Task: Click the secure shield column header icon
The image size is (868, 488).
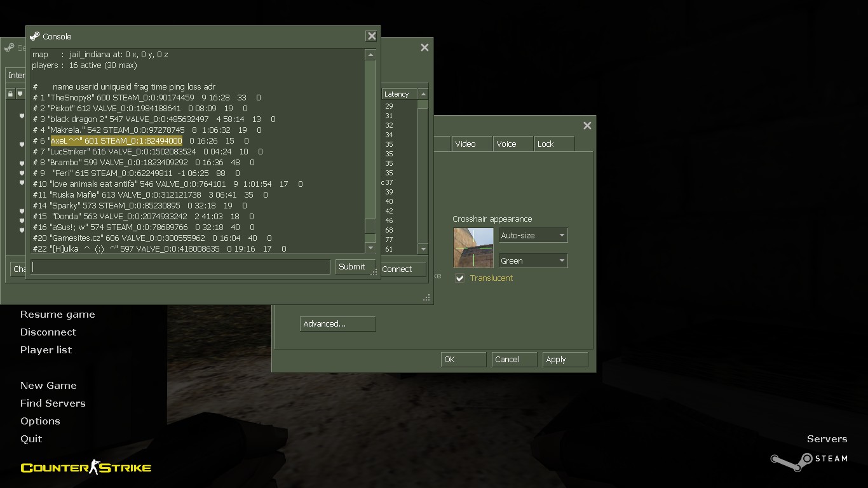Action: coord(20,94)
